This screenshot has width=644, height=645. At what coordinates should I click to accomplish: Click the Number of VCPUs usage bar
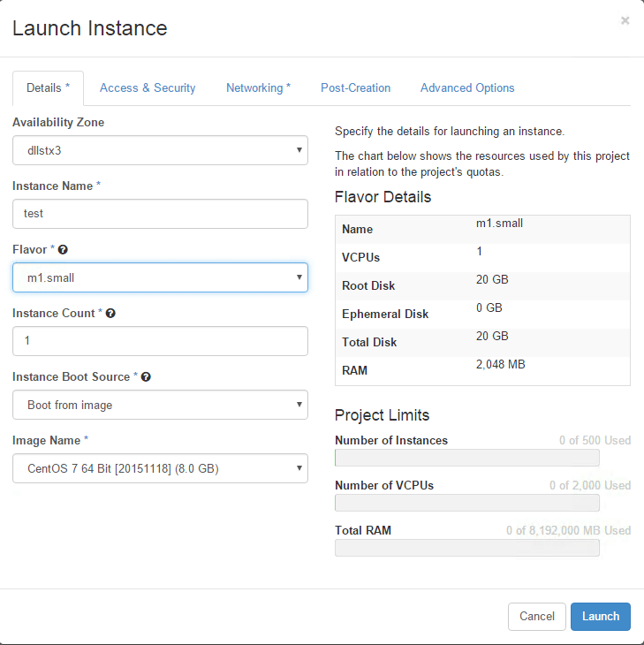(x=466, y=503)
